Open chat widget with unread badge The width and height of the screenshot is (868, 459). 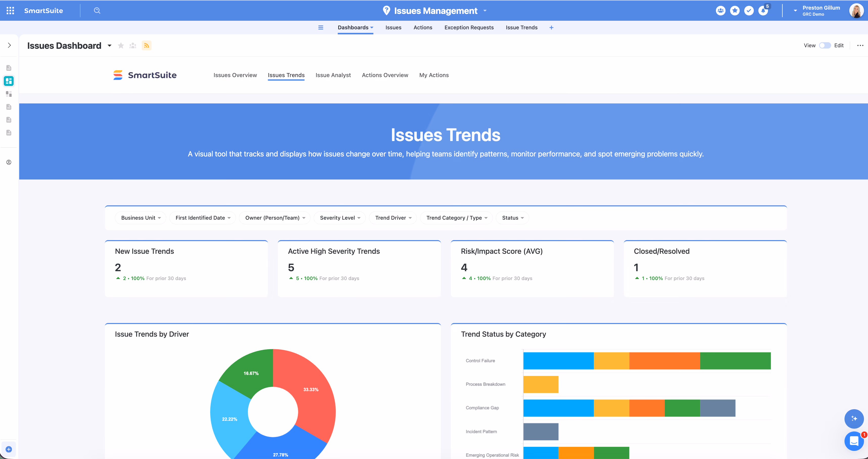click(854, 441)
